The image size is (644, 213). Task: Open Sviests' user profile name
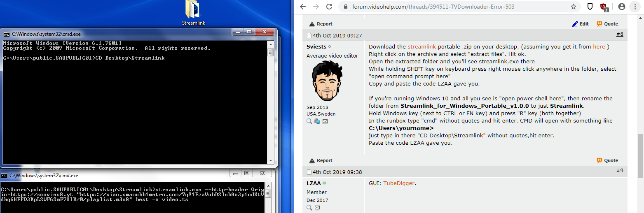316,47
